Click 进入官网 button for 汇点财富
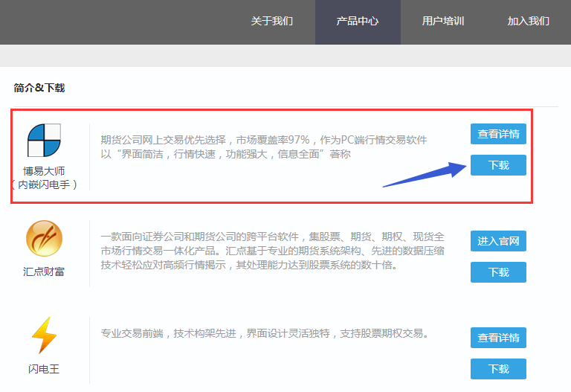This screenshot has height=392, width=571. click(x=498, y=241)
